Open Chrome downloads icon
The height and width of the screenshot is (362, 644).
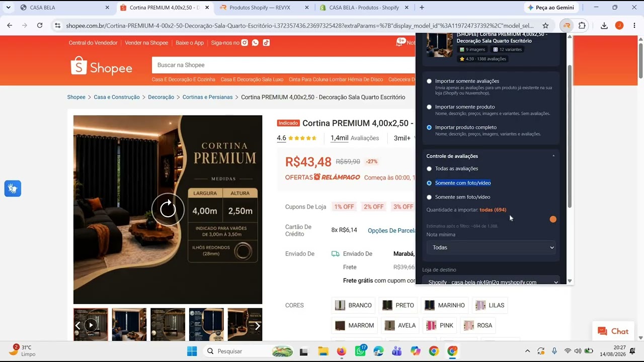point(604,26)
